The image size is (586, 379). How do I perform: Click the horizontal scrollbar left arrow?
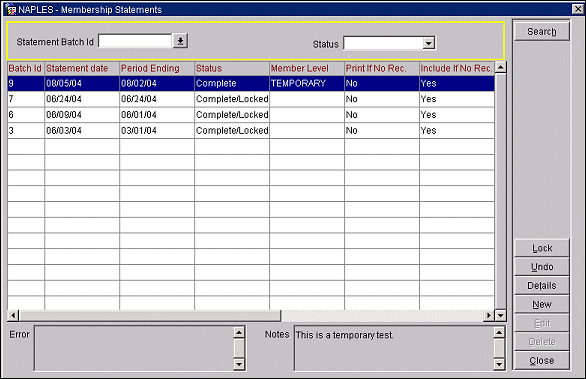pos(13,315)
